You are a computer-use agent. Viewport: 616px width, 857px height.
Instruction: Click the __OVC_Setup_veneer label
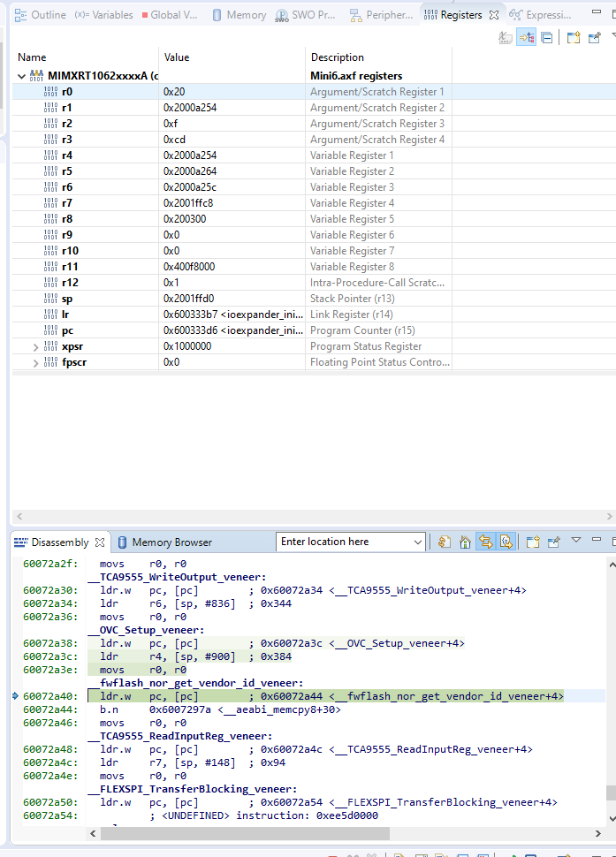[146, 630]
